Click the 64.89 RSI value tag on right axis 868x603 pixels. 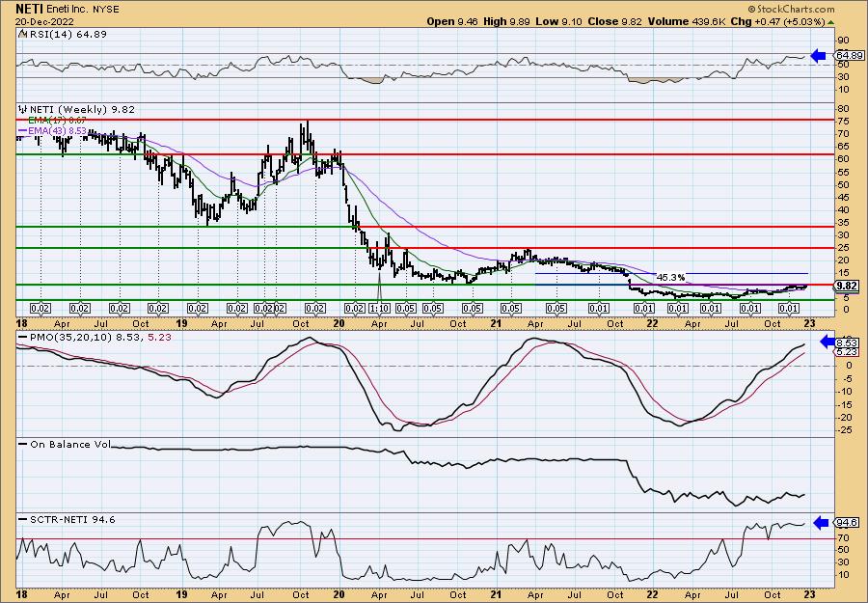pos(849,55)
